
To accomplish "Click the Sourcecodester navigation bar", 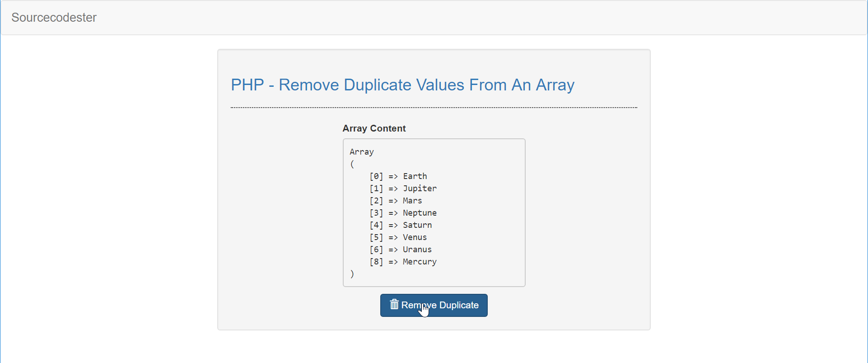I will click(434, 18).
